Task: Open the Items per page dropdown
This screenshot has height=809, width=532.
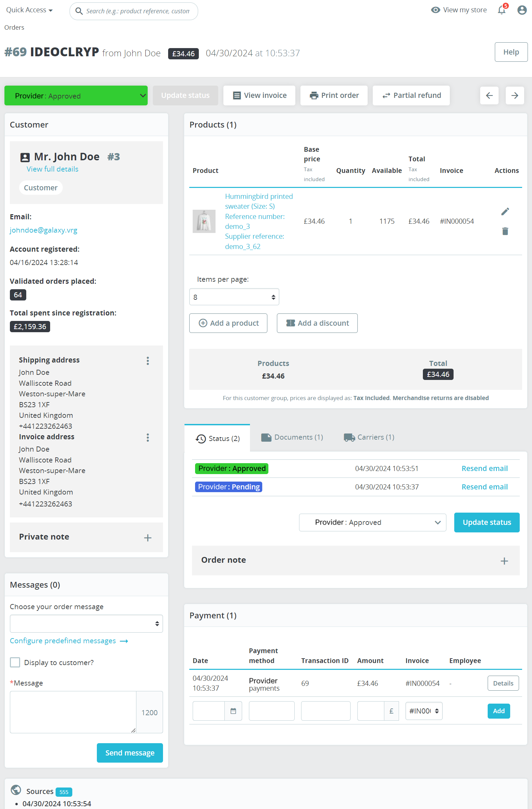Action: [234, 297]
